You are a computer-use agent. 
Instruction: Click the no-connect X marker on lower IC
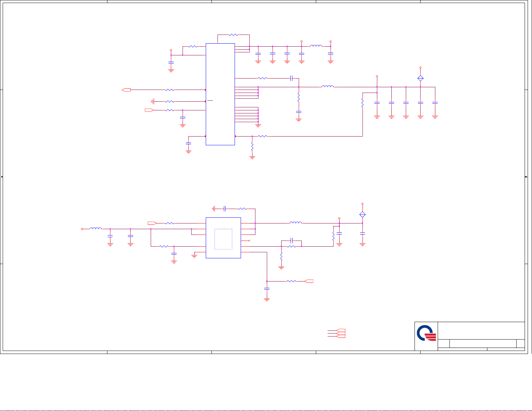pos(249,241)
